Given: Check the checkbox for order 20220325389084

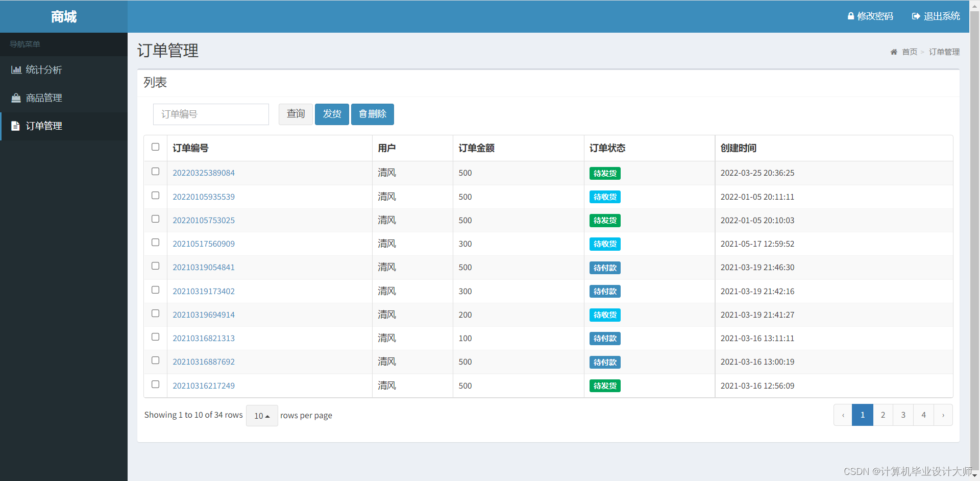Looking at the screenshot, I should 155,172.
